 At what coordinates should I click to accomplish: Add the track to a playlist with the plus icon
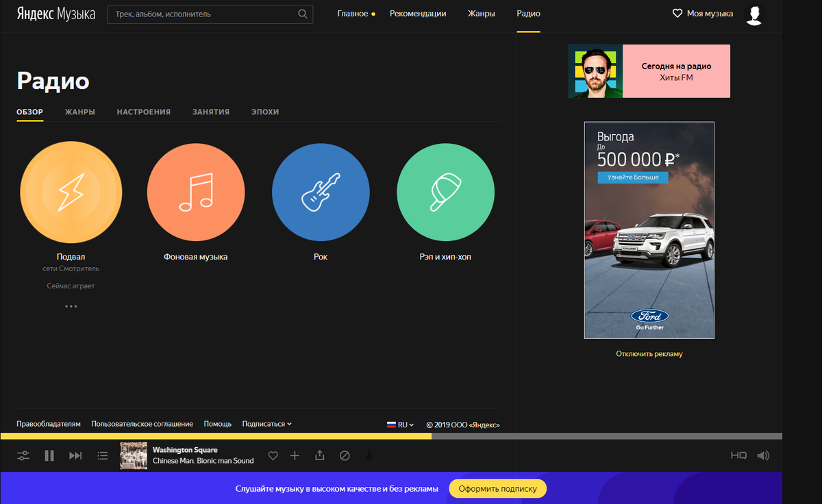pyautogui.click(x=295, y=455)
